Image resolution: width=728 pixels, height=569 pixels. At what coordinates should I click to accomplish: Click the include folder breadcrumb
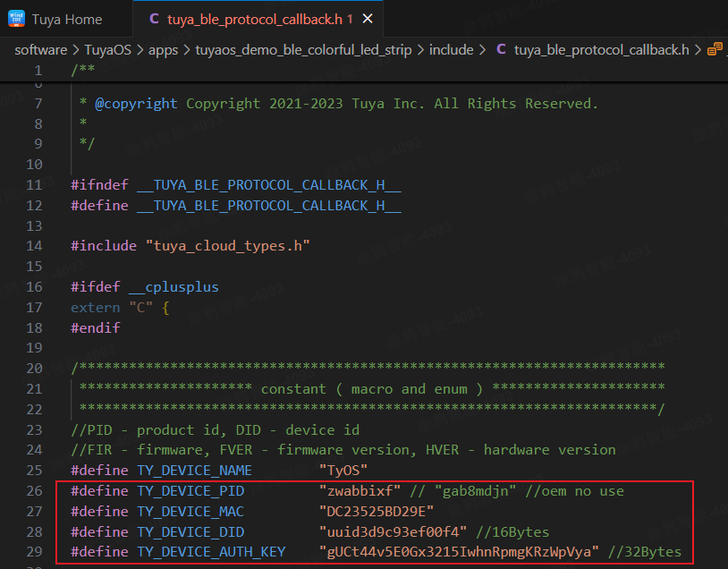(452, 50)
